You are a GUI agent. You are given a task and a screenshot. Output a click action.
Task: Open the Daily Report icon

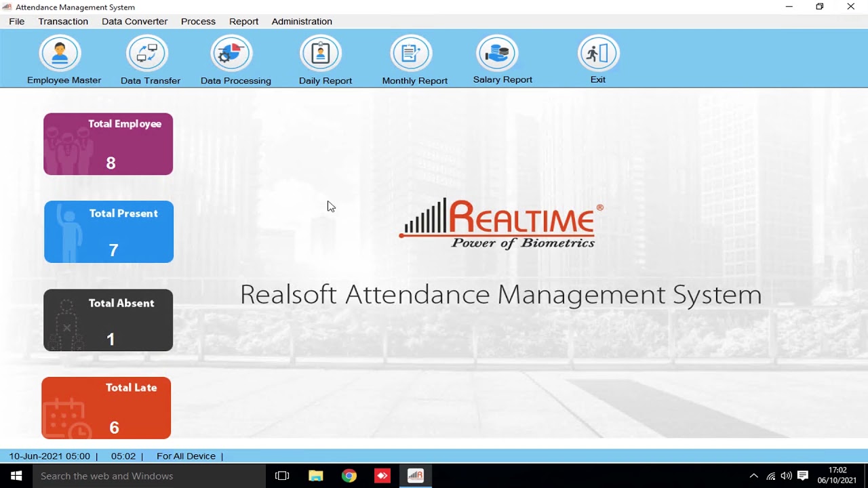coord(321,54)
